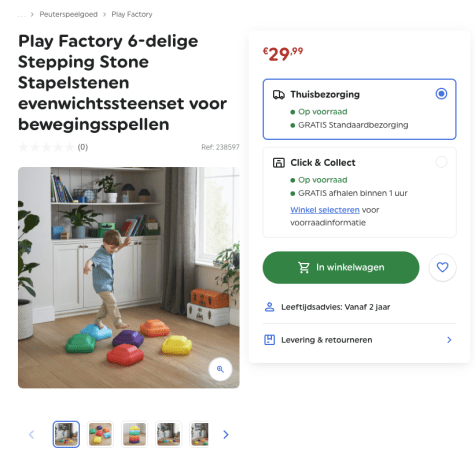
Task: Click the Winkel selecteren link
Action: [325, 210]
